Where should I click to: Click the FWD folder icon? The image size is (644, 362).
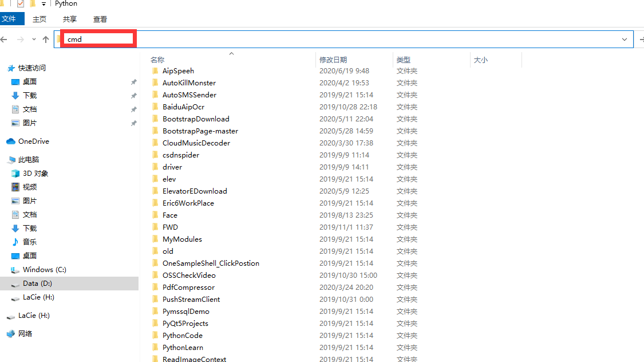[155, 227]
